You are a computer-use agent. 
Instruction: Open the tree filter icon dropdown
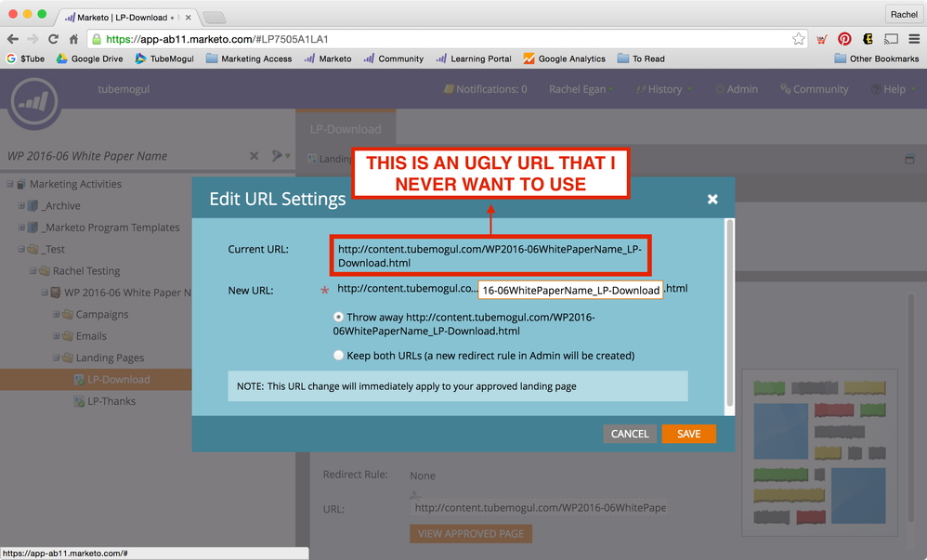pos(281,156)
